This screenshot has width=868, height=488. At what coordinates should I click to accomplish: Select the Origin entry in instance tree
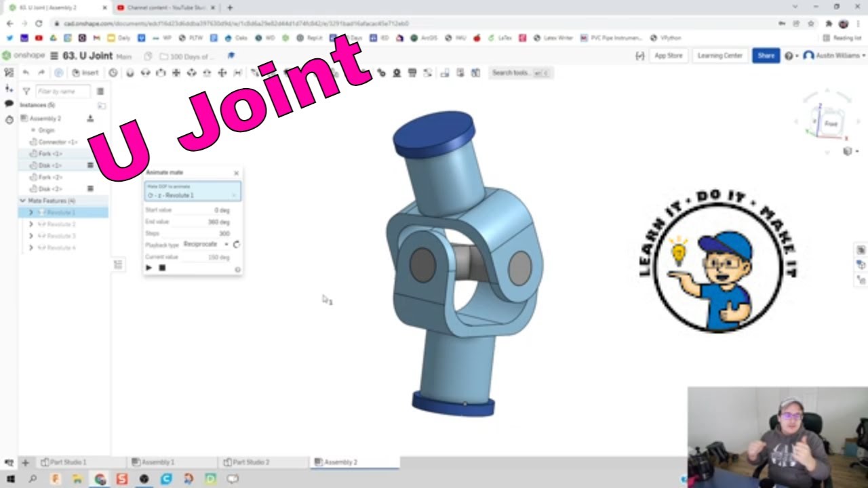[x=46, y=130]
